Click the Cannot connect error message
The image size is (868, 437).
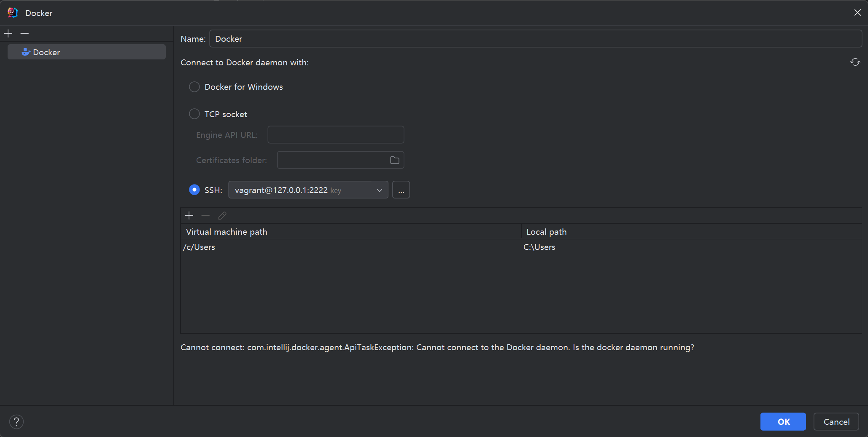tap(437, 347)
